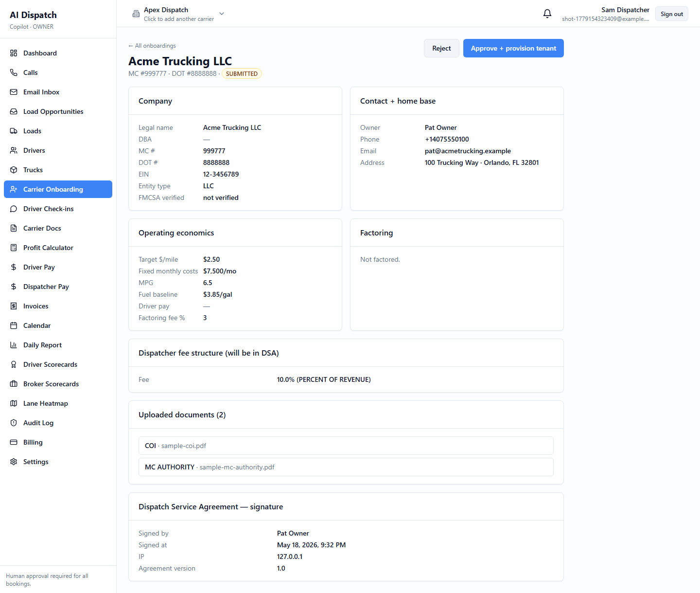Click the Dashboard grid icon

(x=14, y=53)
